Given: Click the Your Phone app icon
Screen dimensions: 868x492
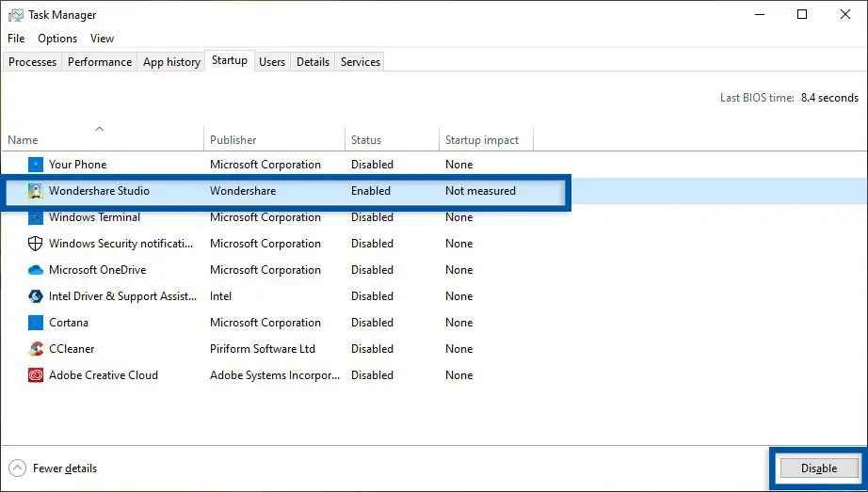Looking at the screenshot, I should 36,165.
